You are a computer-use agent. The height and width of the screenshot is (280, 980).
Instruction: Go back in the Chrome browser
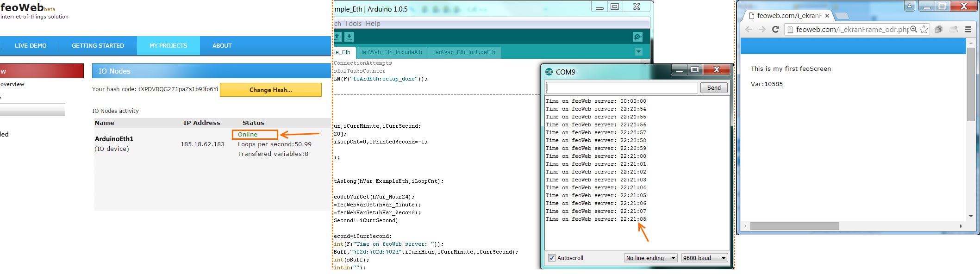[x=749, y=29]
